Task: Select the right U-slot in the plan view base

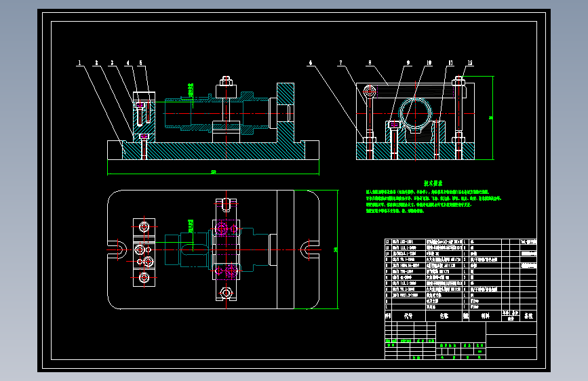Action: [310, 249]
